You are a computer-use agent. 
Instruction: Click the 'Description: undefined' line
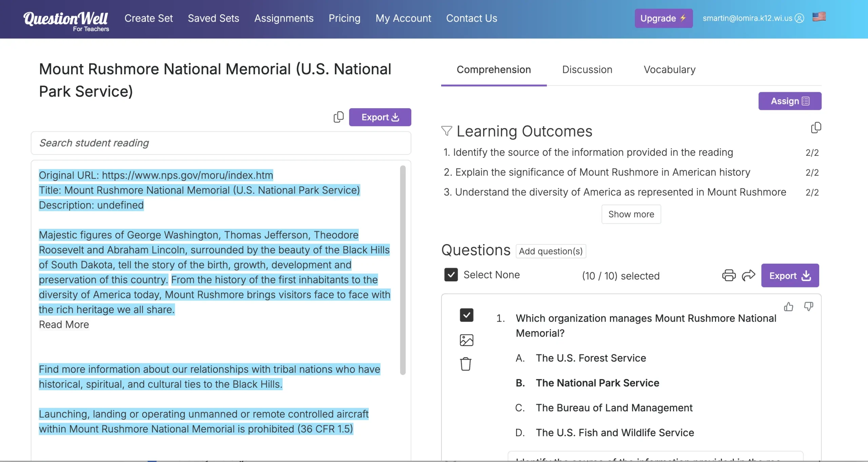(91, 205)
